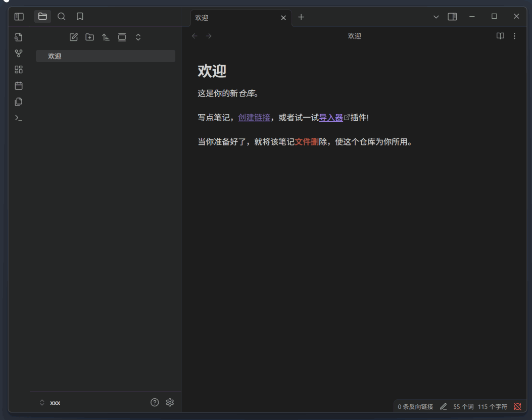The width and height of the screenshot is (532, 420).
Task: Navigate forward in history
Action: [209, 36]
